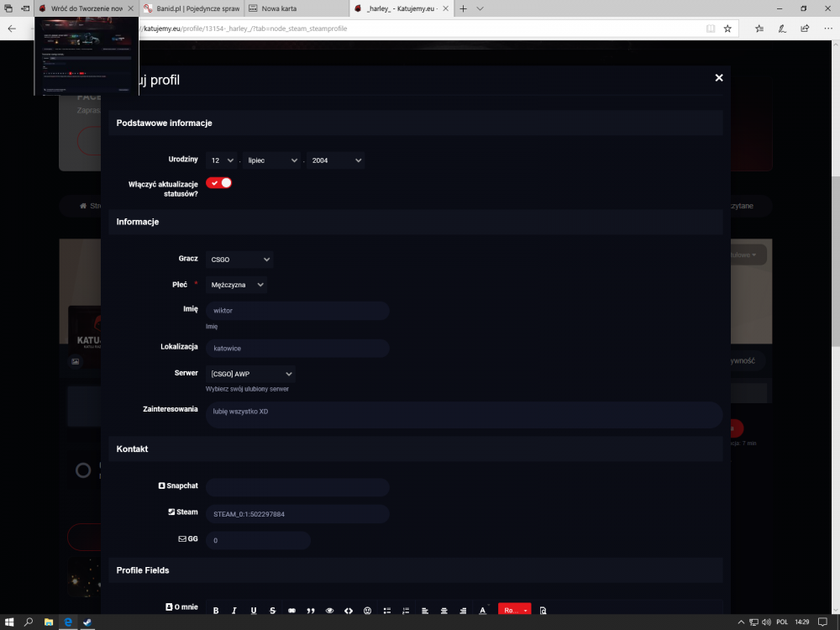Open a new browser tab with plus

tap(464, 8)
